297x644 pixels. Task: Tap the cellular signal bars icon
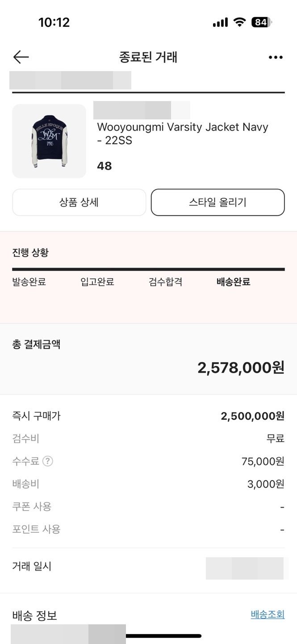coord(220,22)
